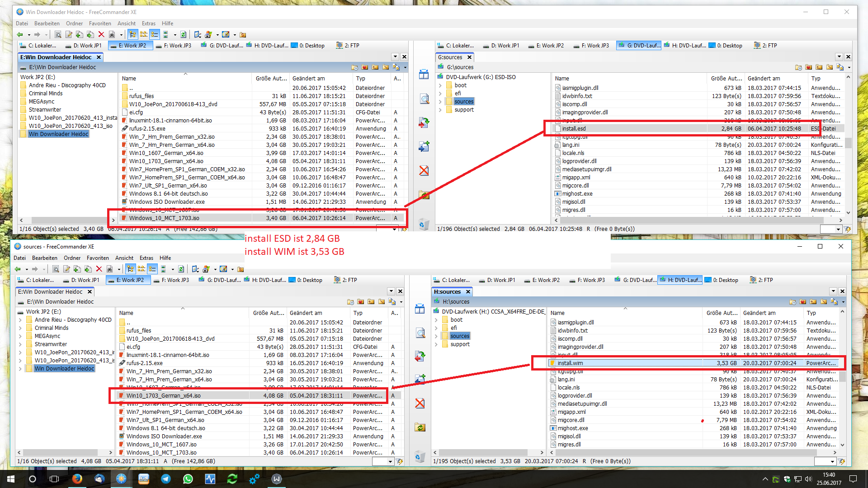
Task: Switch to small icons view in bottom toolbar
Action: click(x=142, y=269)
